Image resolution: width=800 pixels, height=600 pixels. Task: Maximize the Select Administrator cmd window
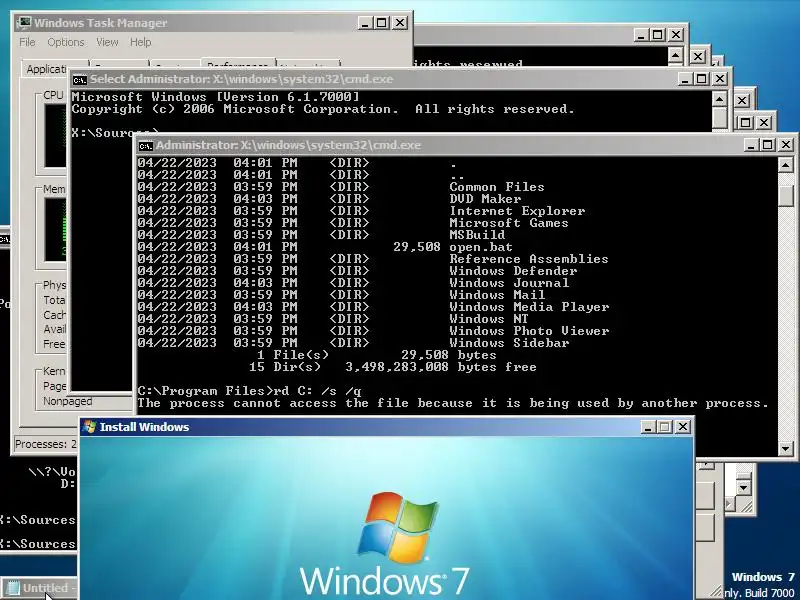click(702, 79)
